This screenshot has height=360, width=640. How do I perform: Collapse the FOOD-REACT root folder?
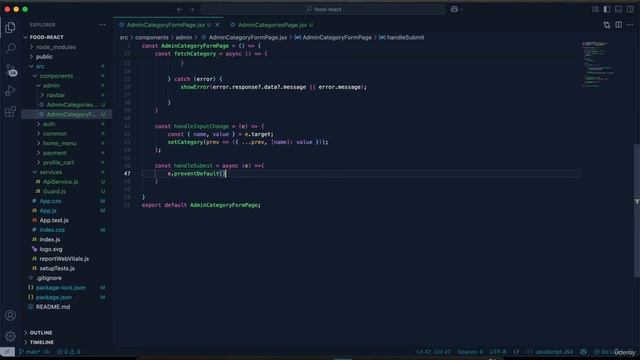pyautogui.click(x=47, y=37)
